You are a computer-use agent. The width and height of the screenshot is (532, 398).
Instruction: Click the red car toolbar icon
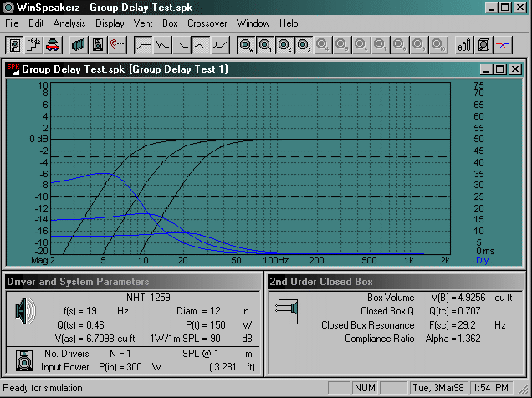pos(52,43)
